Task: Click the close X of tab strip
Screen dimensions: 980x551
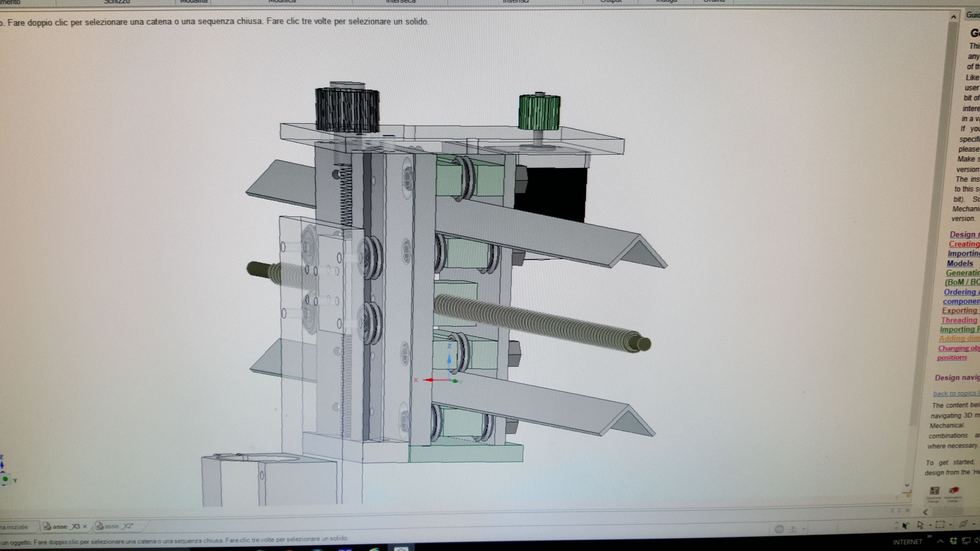Action: [x=907, y=510]
